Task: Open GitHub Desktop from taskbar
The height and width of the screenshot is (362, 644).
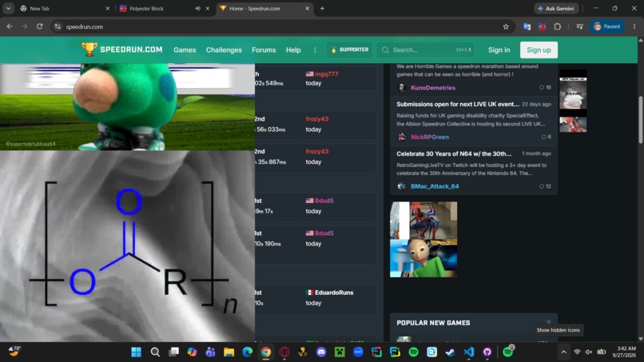Action: 487,352
